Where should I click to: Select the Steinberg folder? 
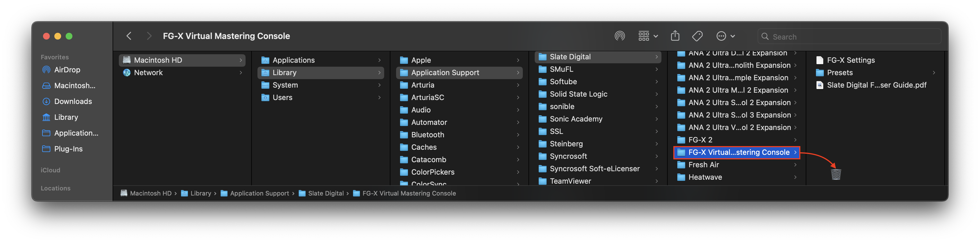(x=598, y=144)
